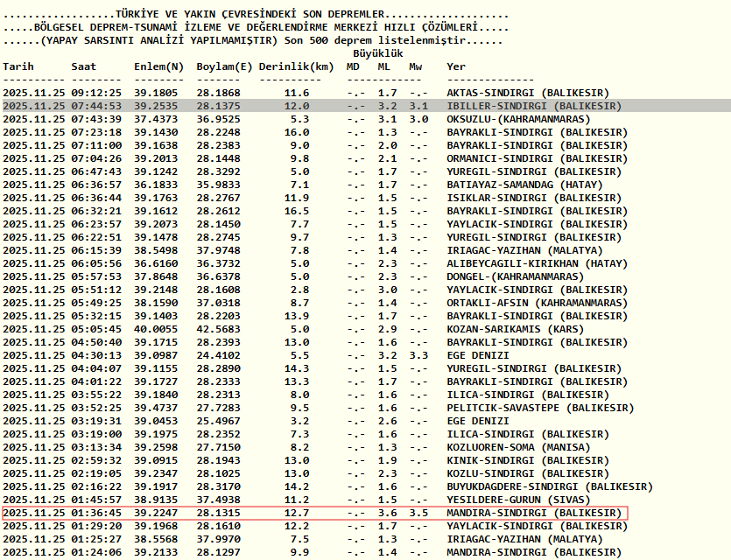Select ORTAKLI-AFSIN (KAHRAMANMARAS) location

point(537,303)
